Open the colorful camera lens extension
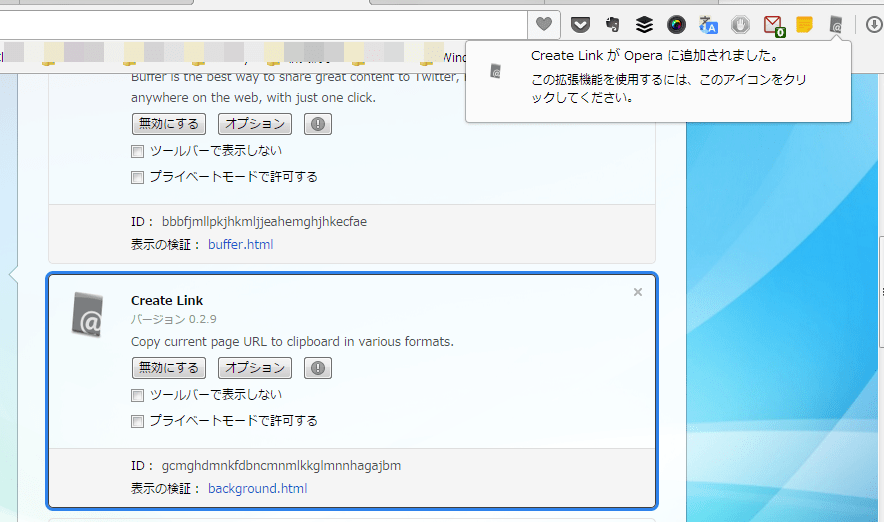The height and width of the screenshot is (522, 884). [676, 24]
